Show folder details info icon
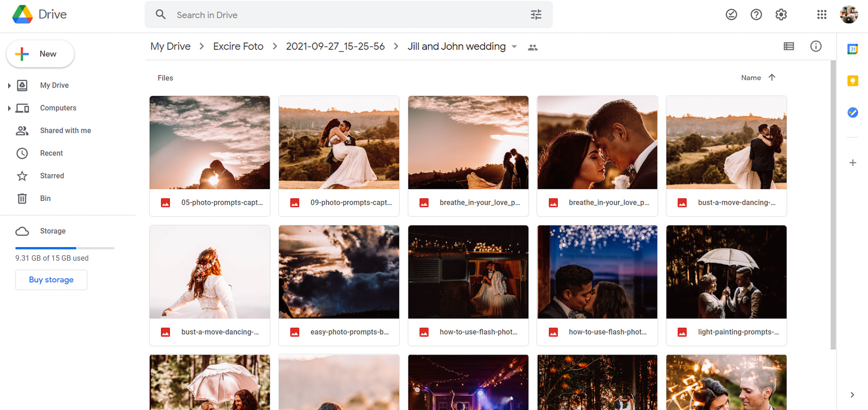The width and height of the screenshot is (868, 410). [x=816, y=47]
